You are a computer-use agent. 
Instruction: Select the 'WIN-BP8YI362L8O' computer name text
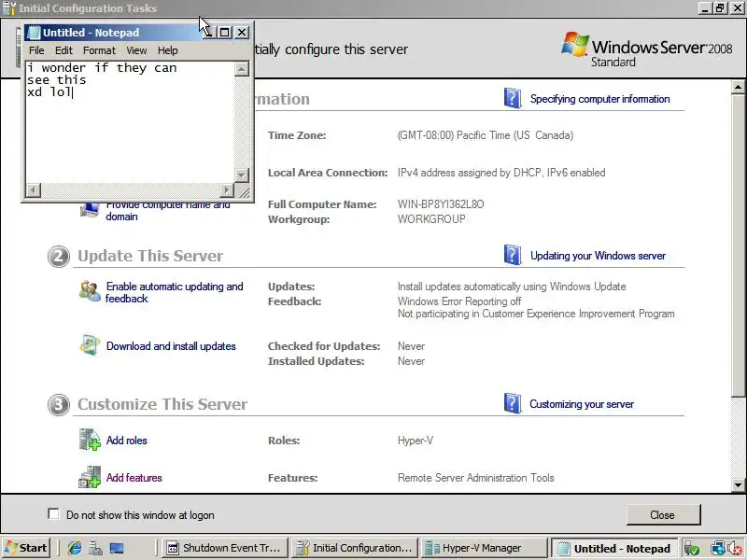(441, 204)
